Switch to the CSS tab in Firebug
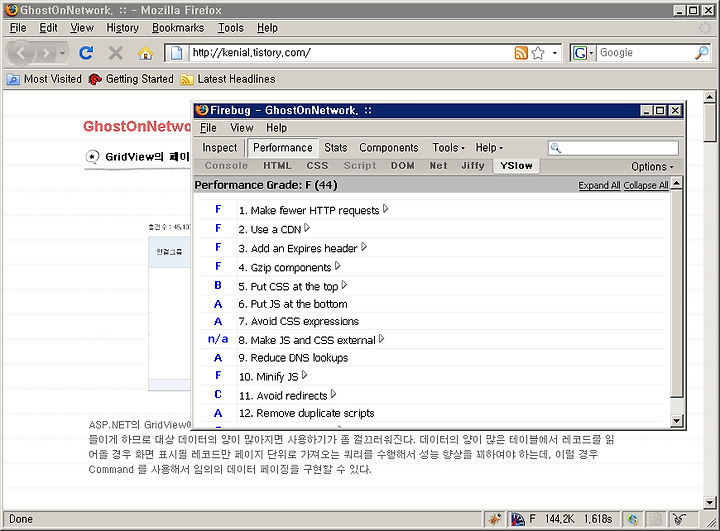The image size is (720, 531). click(317, 166)
